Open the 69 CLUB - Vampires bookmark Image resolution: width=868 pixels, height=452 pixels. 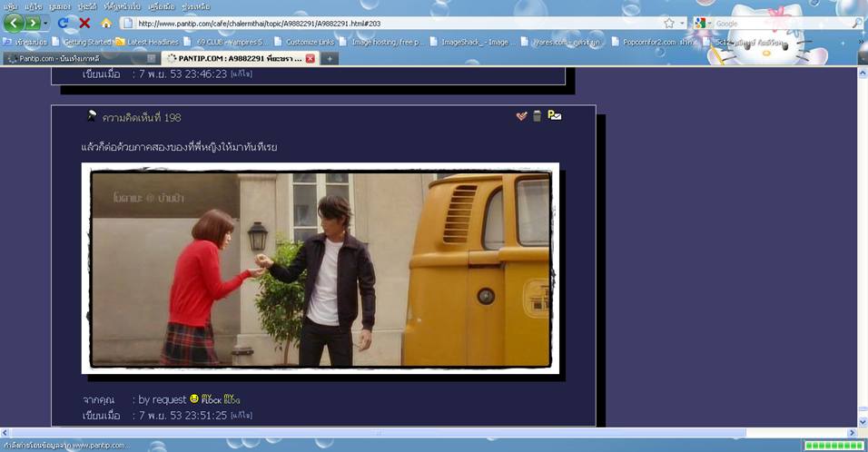click(226, 42)
